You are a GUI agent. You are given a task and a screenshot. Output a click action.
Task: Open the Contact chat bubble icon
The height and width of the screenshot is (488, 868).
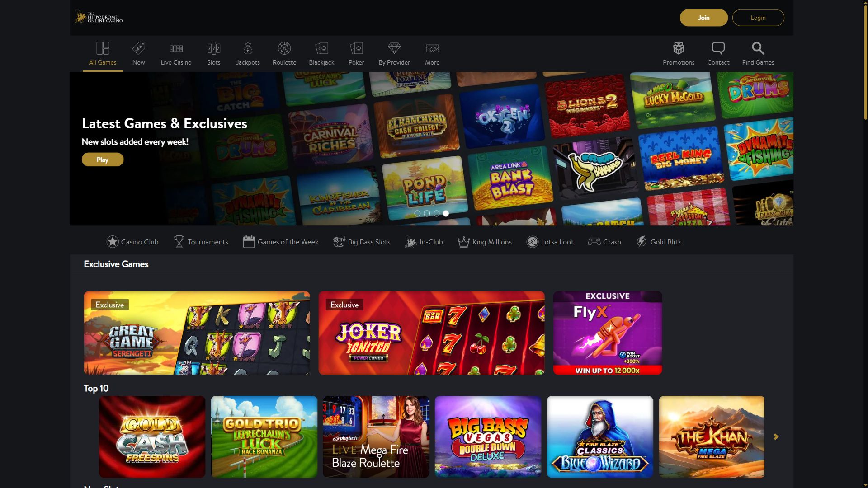click(x=718, y=48)
